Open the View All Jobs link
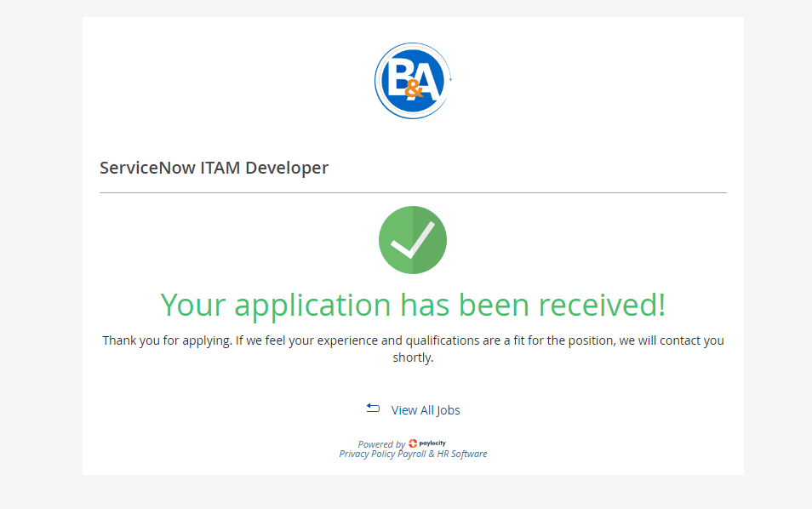 [x=426, y=410]
